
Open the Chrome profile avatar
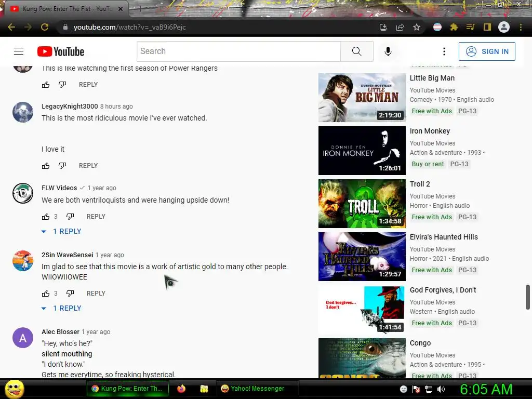[x=504, y=27]
